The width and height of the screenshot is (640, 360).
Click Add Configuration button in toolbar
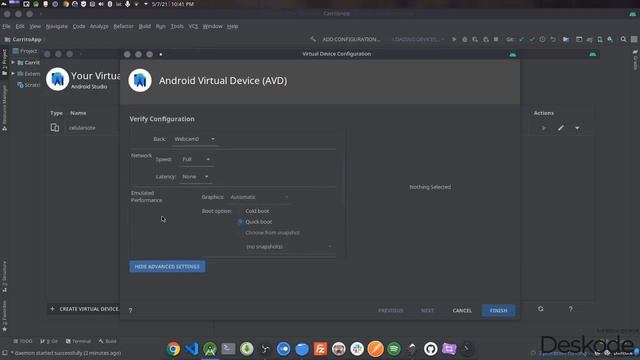pos(351,39)
